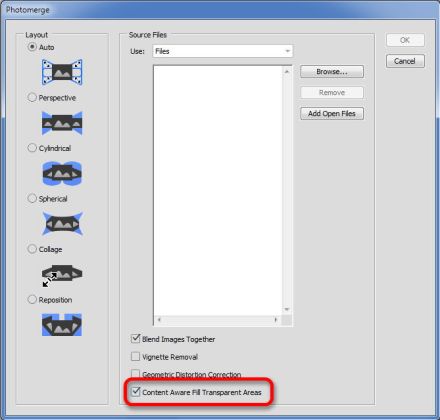This screenshot has height=420, width=440.
Task: Select the Reposition layout radio button
Action: click(x=32, y=299)
